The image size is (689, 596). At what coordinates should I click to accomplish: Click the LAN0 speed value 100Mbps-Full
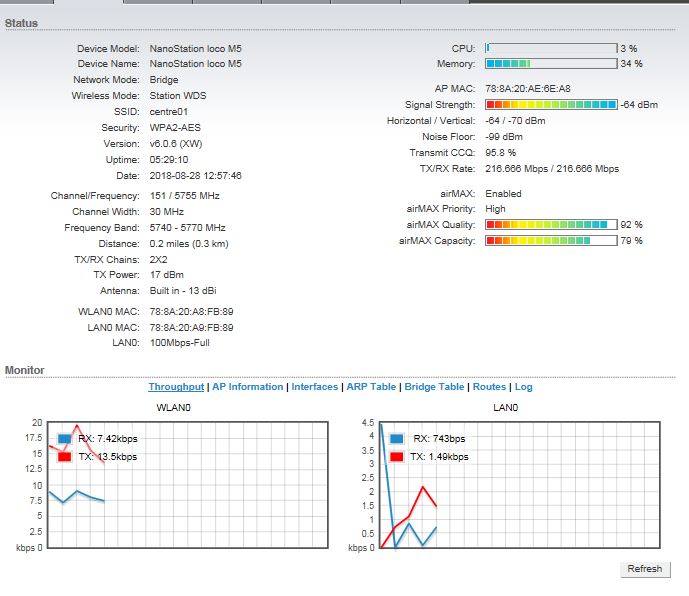pos(180,343)
